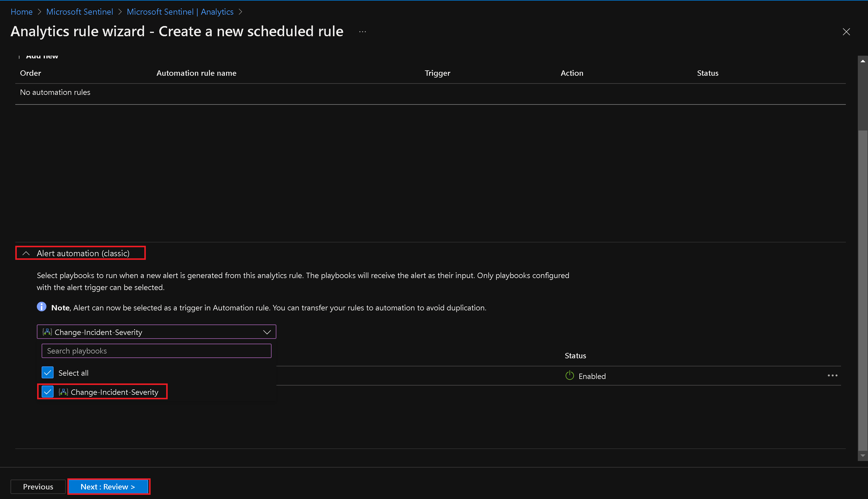Click the info icon beside the Note text

point(42,307)
